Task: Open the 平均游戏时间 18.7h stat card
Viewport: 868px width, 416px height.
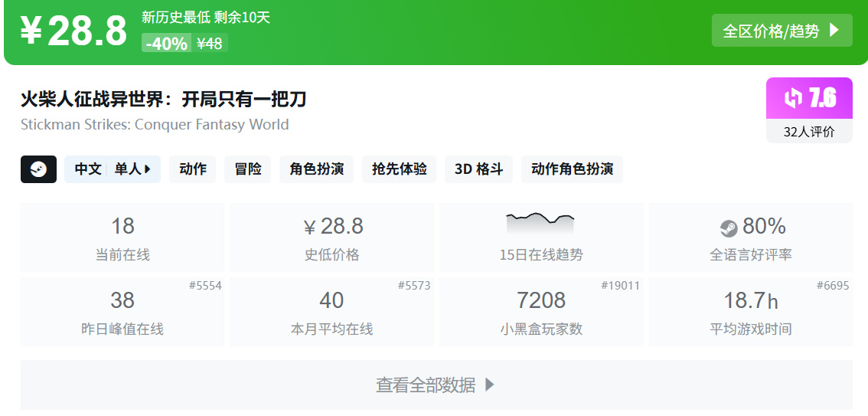Action: (x=751, y=312)
